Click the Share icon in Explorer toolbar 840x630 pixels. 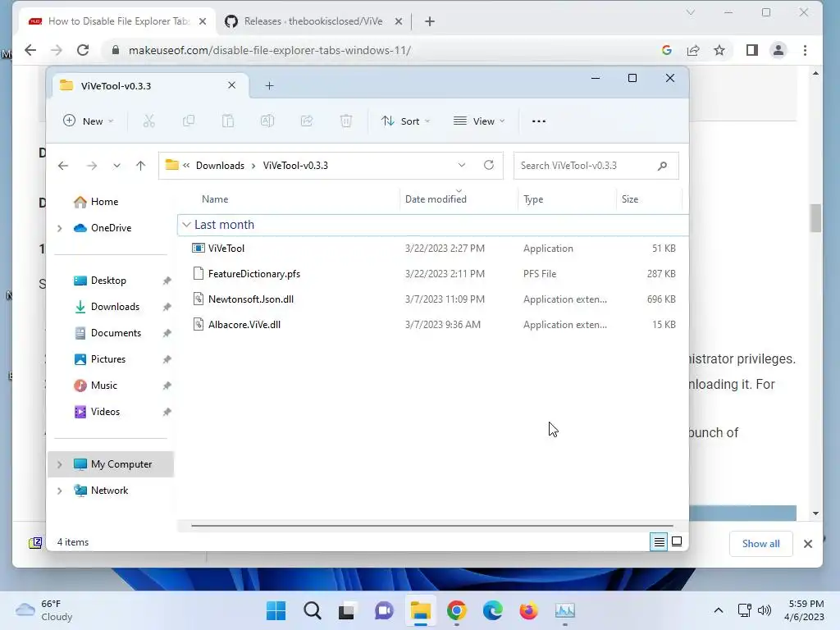pyautogui.click(x=307, y=121)
